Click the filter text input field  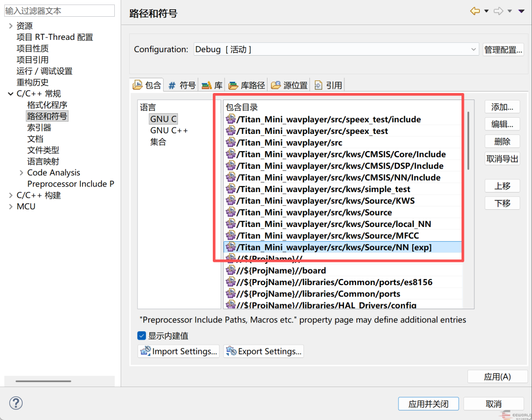tap(60, 11)
